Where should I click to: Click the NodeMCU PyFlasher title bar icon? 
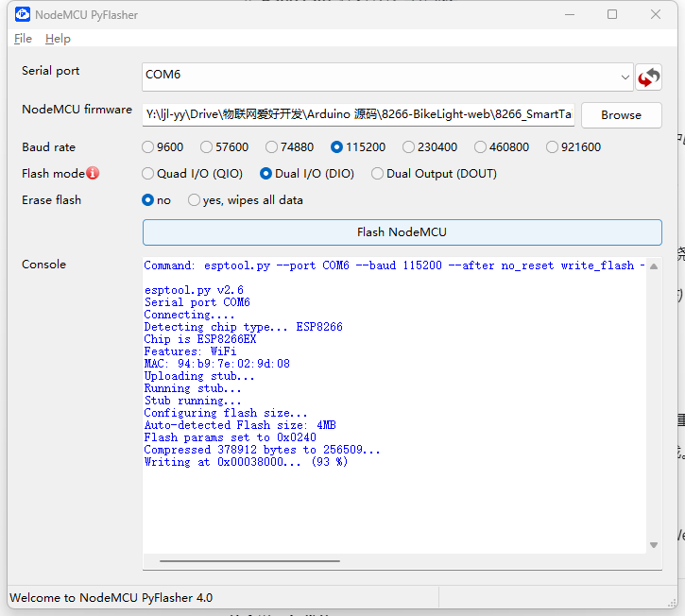point(22,14)
